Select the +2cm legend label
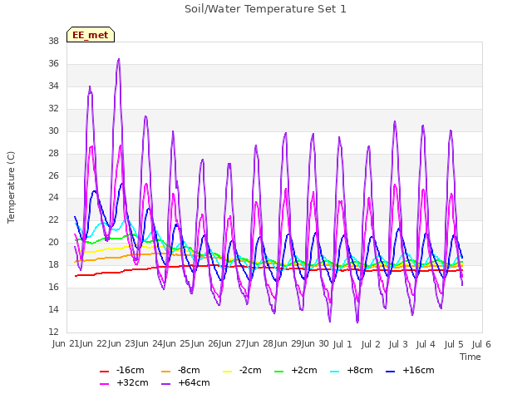 pyautogui.click(x=304, y=370)
